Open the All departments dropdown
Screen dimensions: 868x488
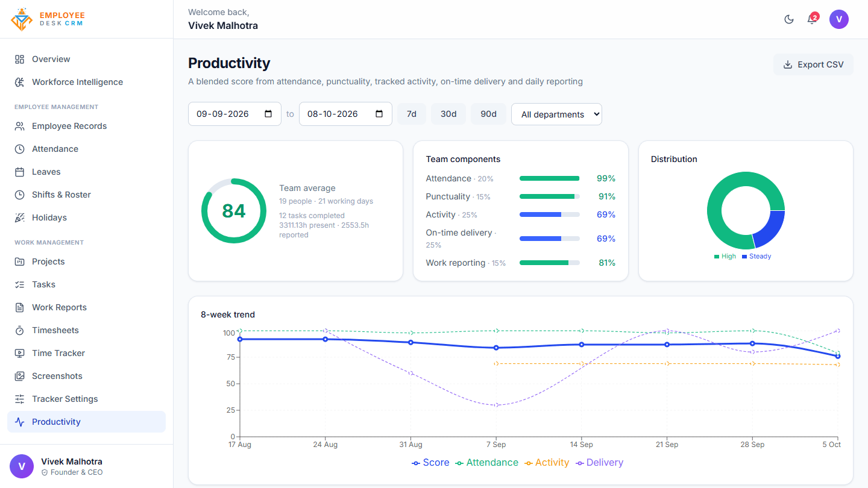pos(556,114)
